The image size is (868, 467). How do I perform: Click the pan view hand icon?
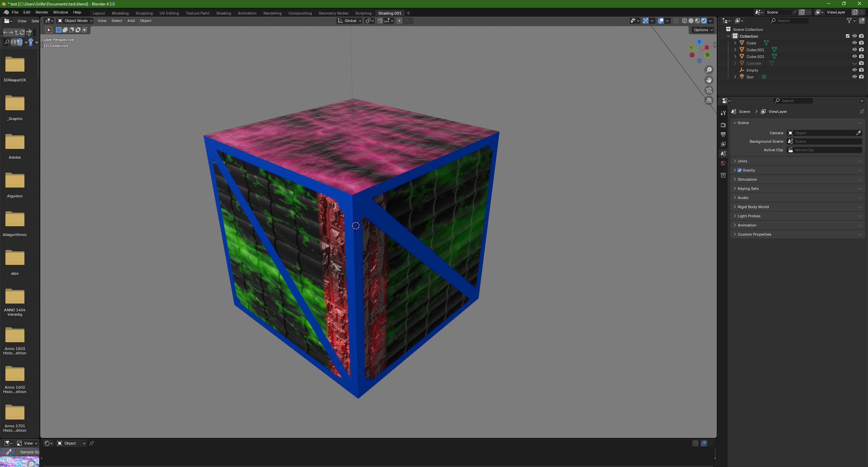click(709, 80)
